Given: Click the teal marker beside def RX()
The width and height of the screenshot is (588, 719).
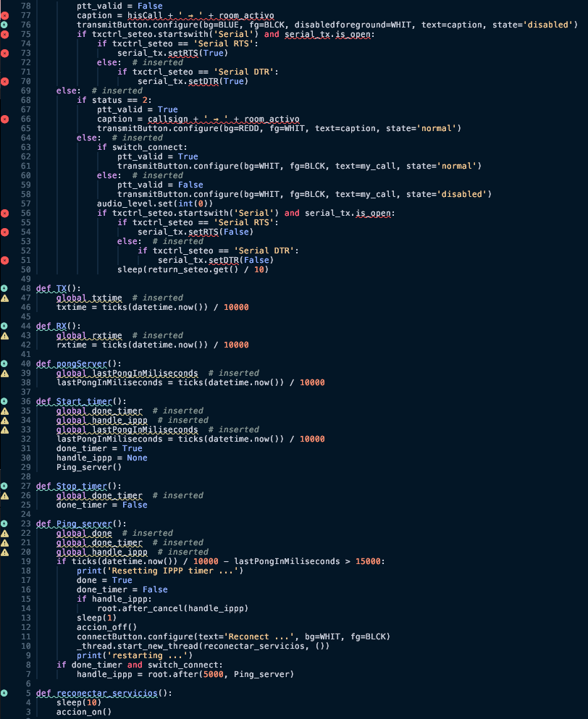Looking at the screenshot, I should (4, 326).
